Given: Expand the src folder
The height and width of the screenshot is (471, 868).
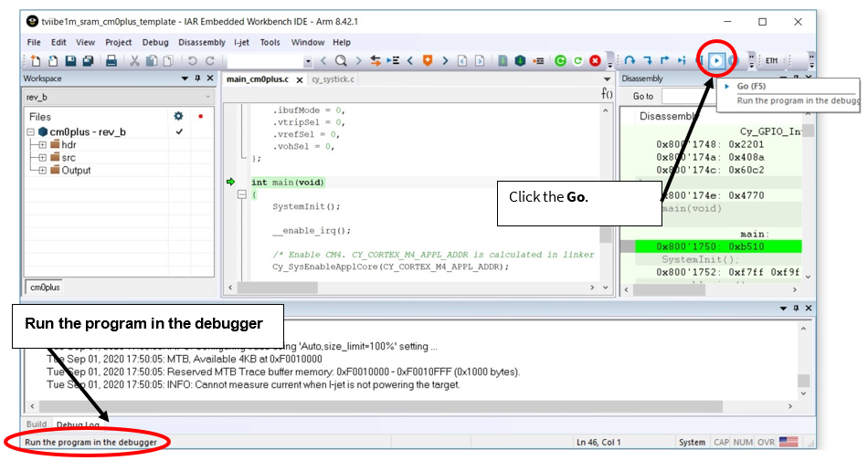Looking at the screenshot, I should pos(42,158).
